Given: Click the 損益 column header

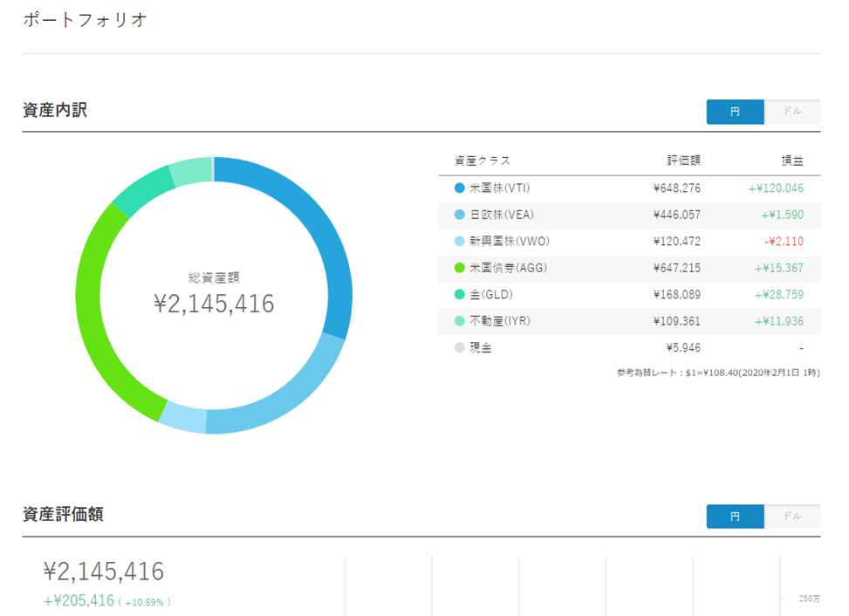Looking at the screenshot, I should (791, 161).
